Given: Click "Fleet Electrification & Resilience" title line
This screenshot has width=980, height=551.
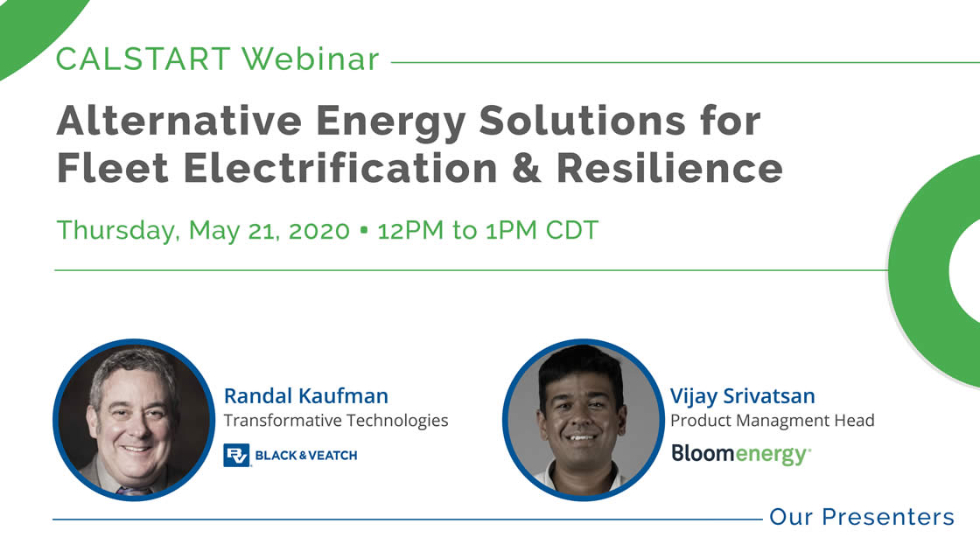Looking at the screenshot, I should point(419,168).
